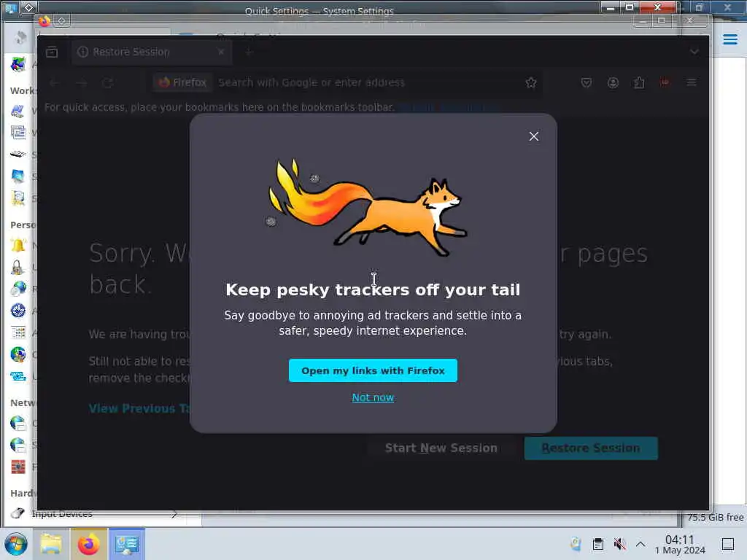Open the clipboard tray icon
Screen dimensions: 747x560
pos(598,544)
